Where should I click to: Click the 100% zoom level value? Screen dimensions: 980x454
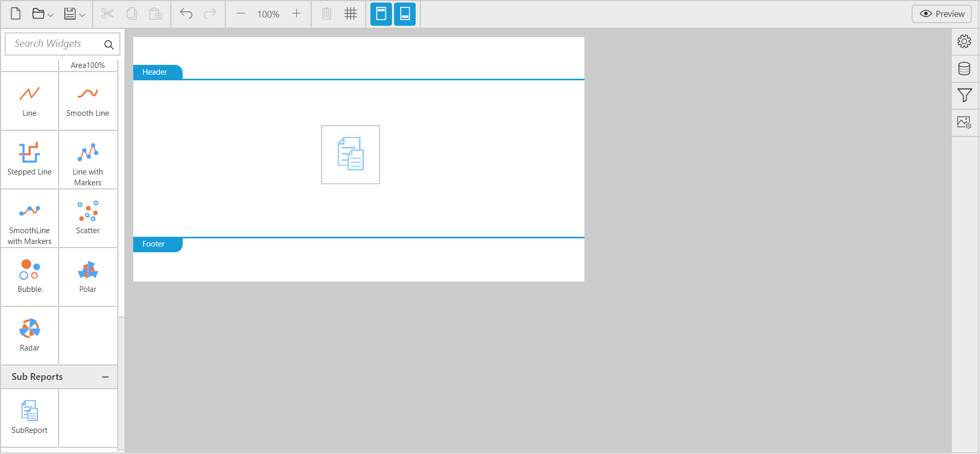(269, 14)
